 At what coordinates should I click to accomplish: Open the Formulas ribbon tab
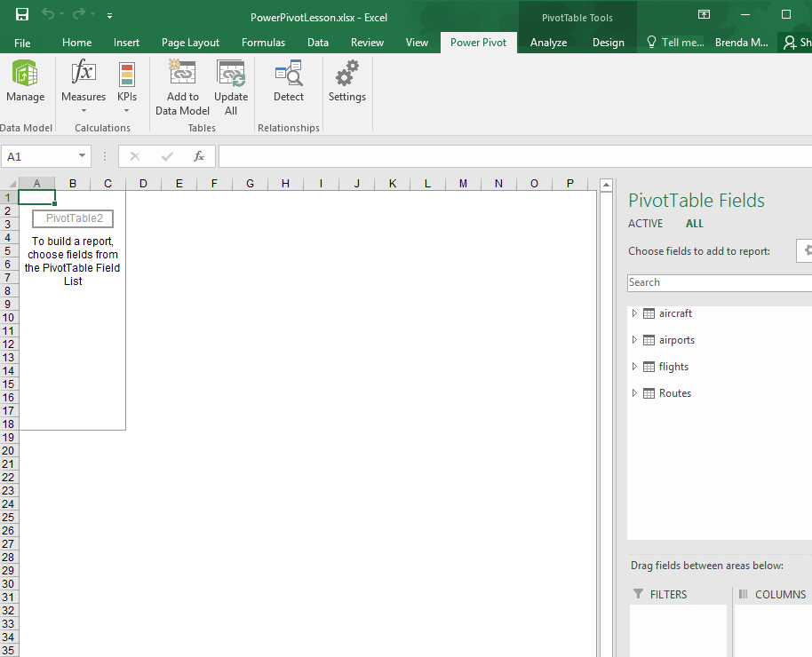click(x=263, y=43)
